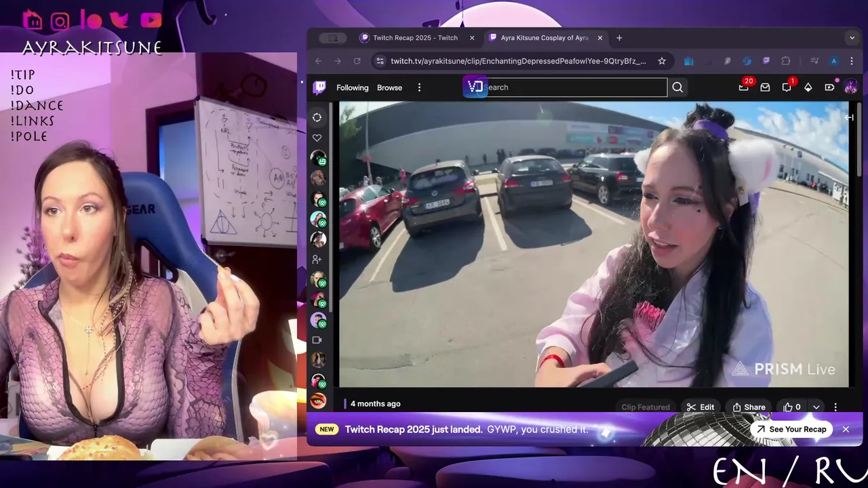Viewport: 868px width, 488px height.
Task: Open the eye-avatar channel at sidebar bottom
Action: (x=317, y=401)
